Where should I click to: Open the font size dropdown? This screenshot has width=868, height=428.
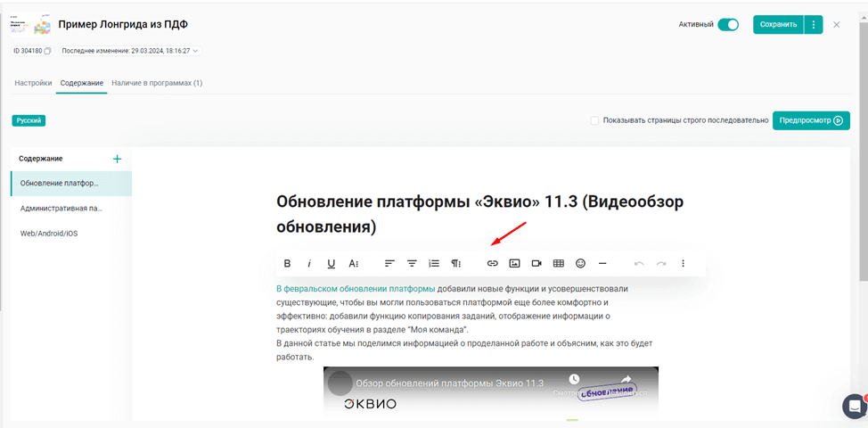(354, 264)
